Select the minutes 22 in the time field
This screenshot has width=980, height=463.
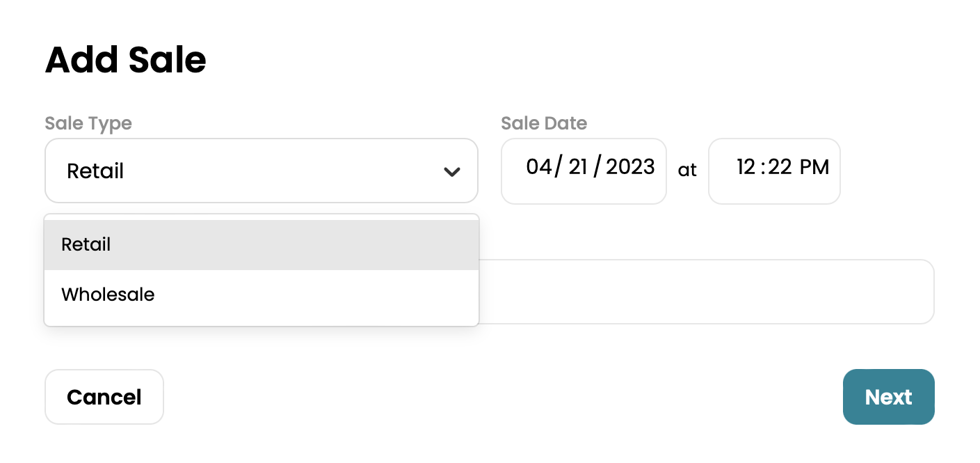coord(779,167)
